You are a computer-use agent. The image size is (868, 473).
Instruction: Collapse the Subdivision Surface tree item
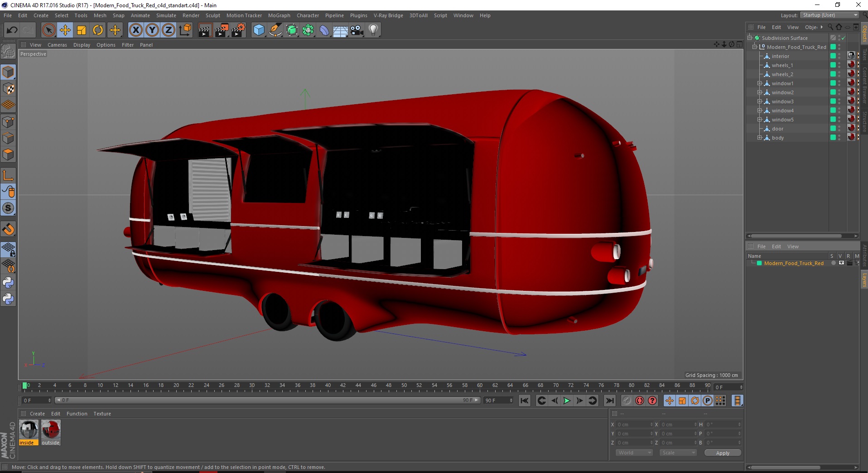(750, 38)
